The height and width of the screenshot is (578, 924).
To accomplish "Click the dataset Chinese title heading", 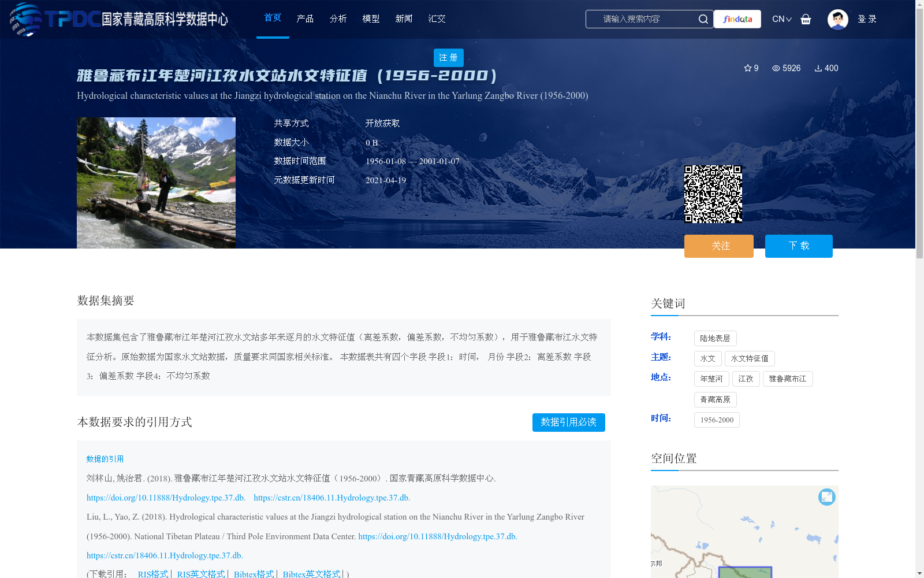I will click(287, 76).
